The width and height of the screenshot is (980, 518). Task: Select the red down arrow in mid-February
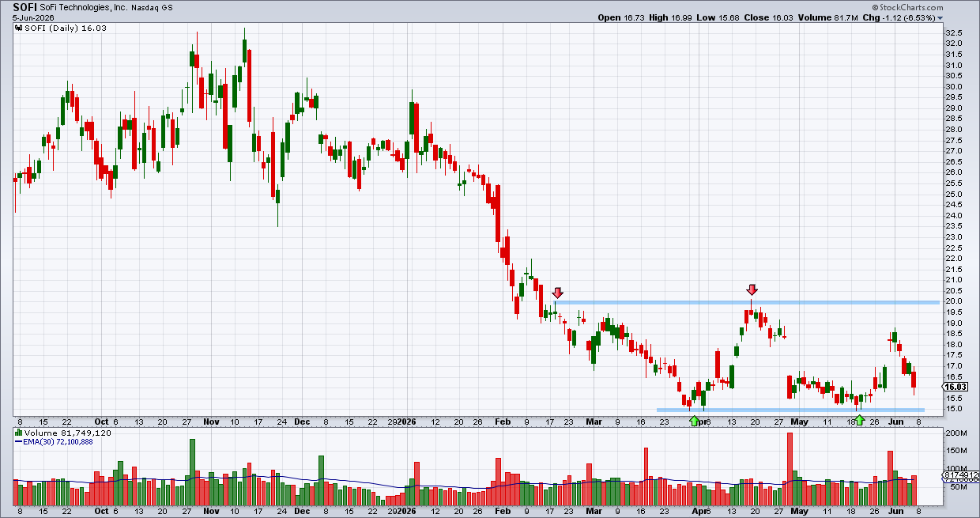(x=558, y=293)
